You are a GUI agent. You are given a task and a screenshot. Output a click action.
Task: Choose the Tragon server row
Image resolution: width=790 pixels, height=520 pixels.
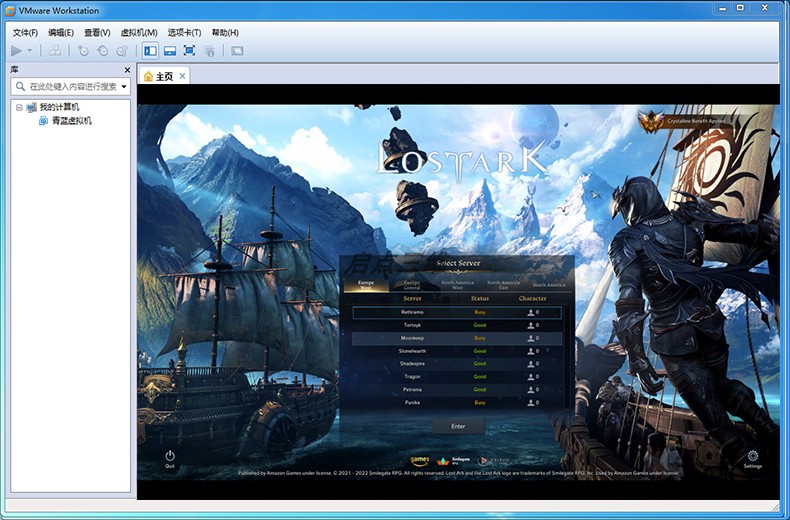click(457, 377)
